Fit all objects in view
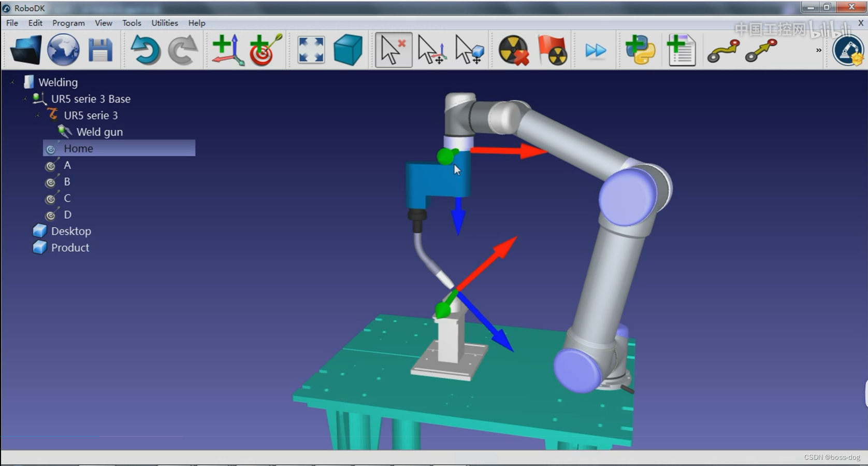868x466 pixels. pyautogui.click(x=311, y=50)
